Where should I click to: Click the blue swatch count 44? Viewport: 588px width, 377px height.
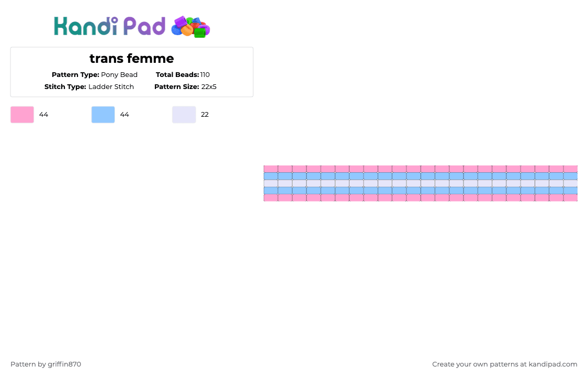[125, 115]
